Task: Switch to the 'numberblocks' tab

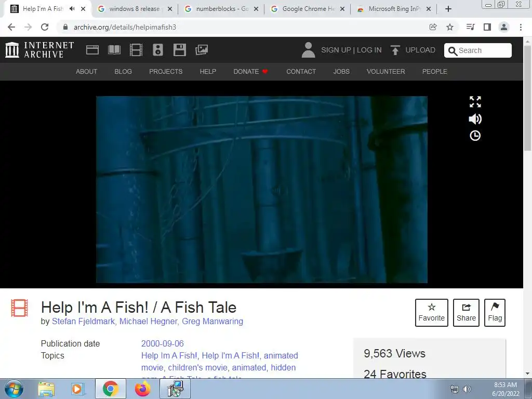Action: coord(222,9)
